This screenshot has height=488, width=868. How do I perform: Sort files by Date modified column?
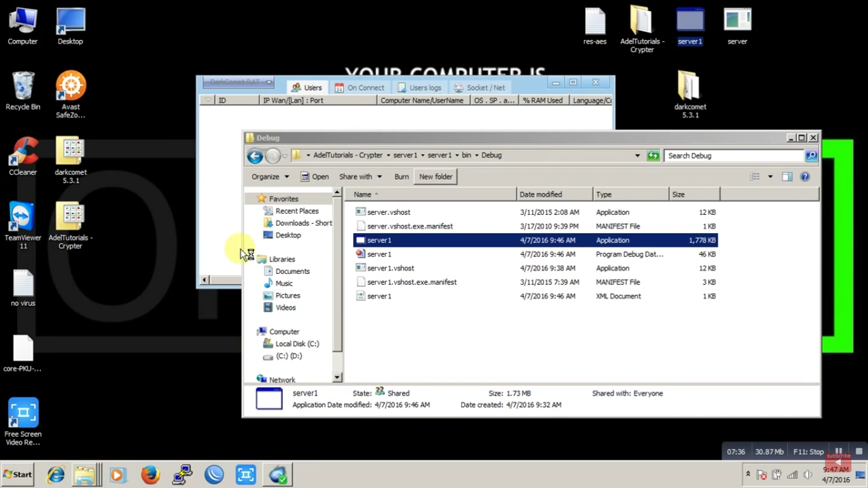(x=555, y=194)
